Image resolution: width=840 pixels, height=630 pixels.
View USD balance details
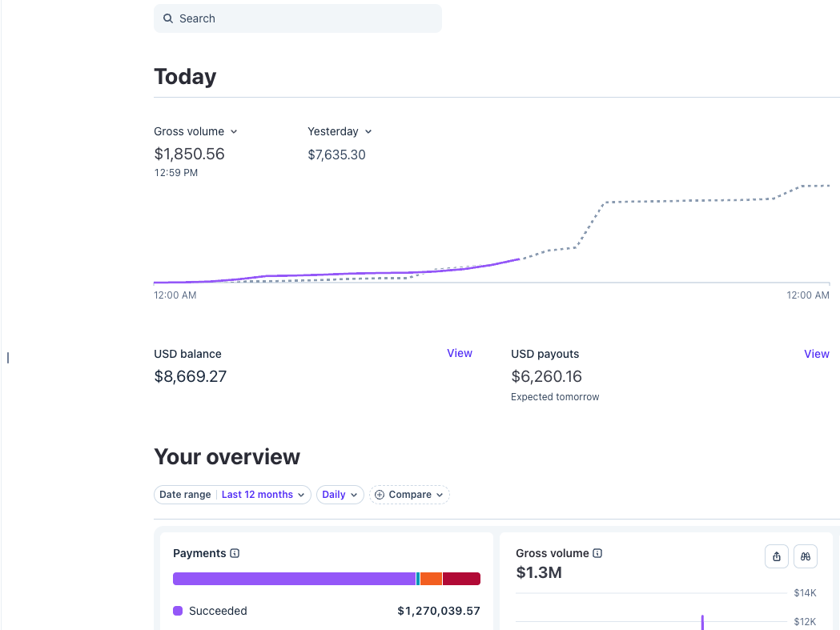click(x=460, y=354)
